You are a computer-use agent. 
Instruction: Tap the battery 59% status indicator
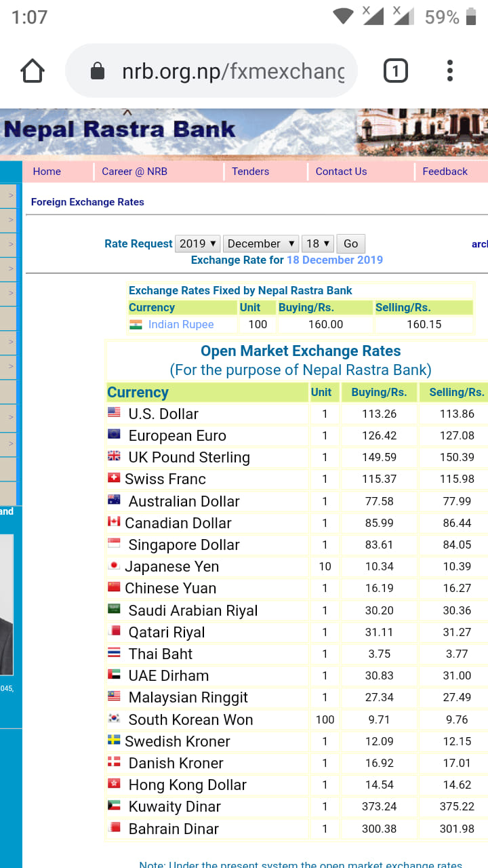[x=450, y=17]
